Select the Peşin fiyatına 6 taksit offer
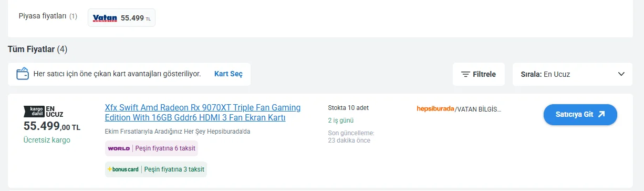 pos(165,148)
